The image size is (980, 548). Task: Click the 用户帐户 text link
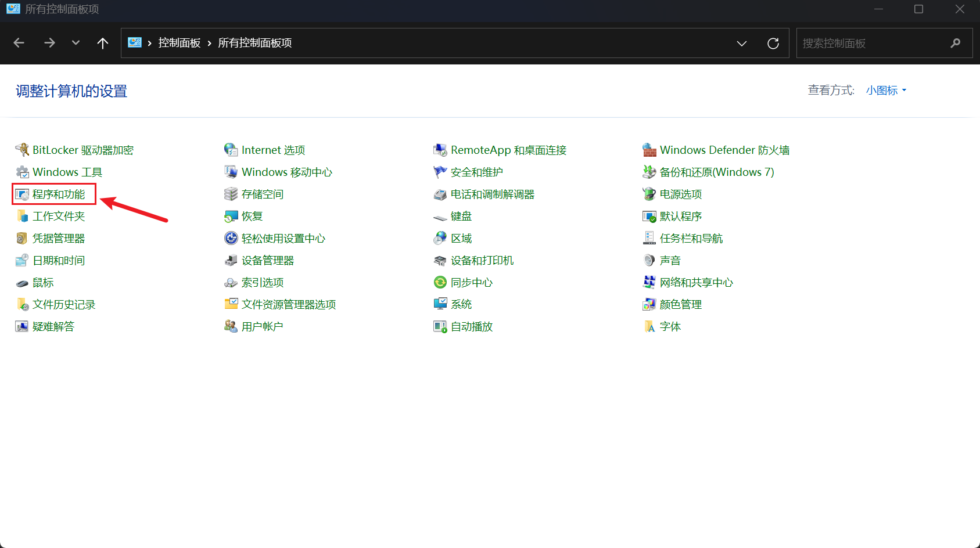(263, 326)
